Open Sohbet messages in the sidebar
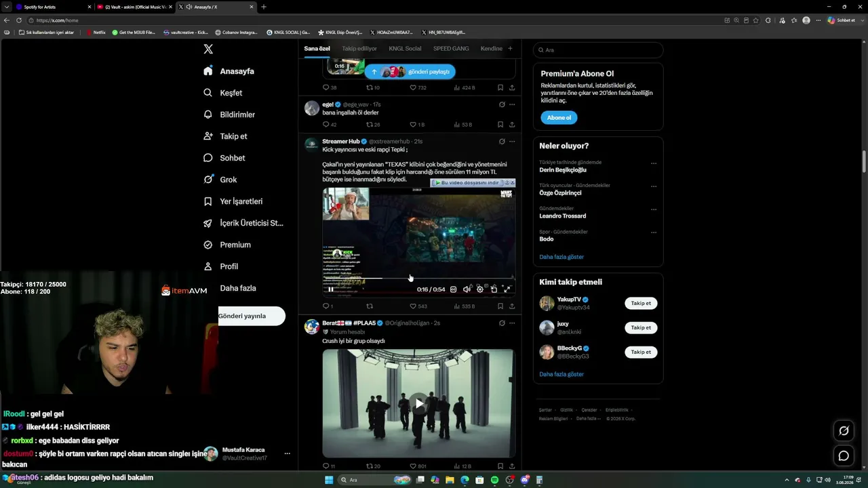868x488 pixels. (x=224, y=158)
